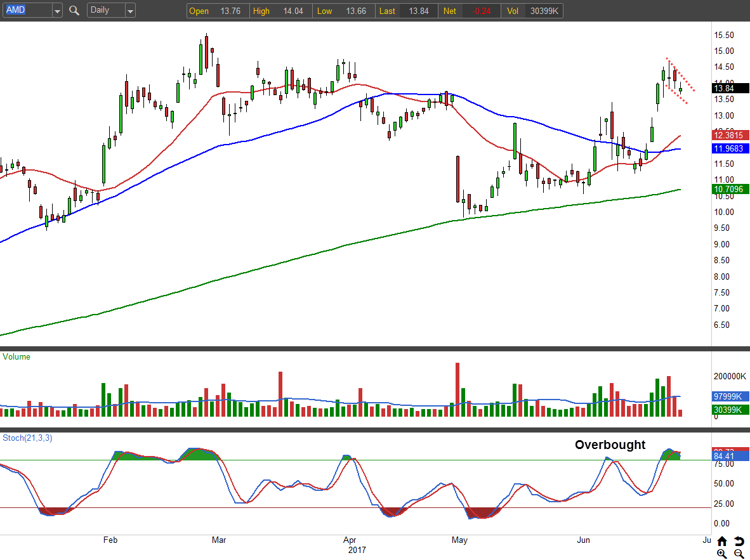Viewport: 750px width, 560px height.
Task: Click the green 10.7096 moving average tag
Action: [730, 189]
